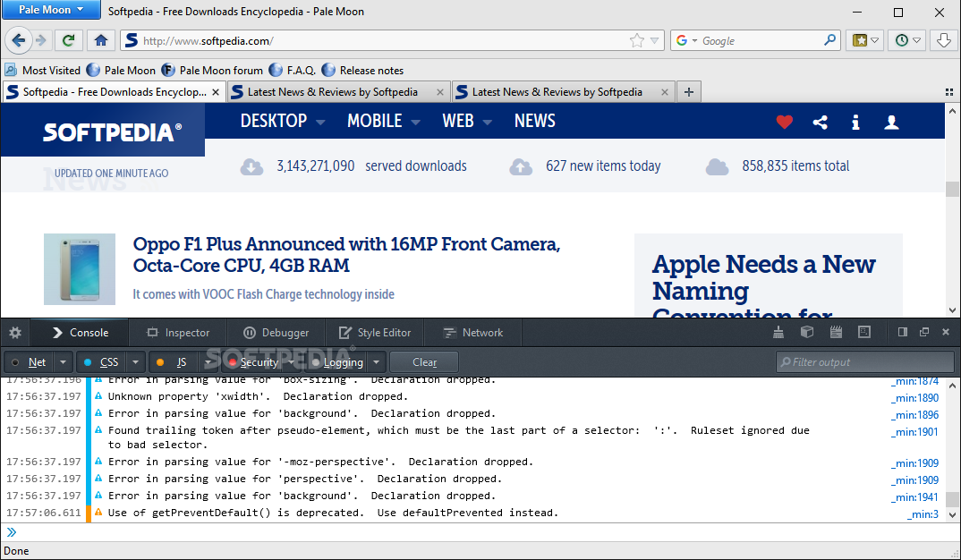Detach the developer tools into a separate window

[924, 332]
